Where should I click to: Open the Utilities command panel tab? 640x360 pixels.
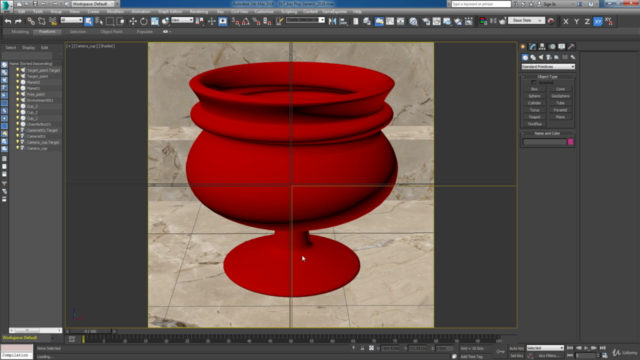coord(571,47)
